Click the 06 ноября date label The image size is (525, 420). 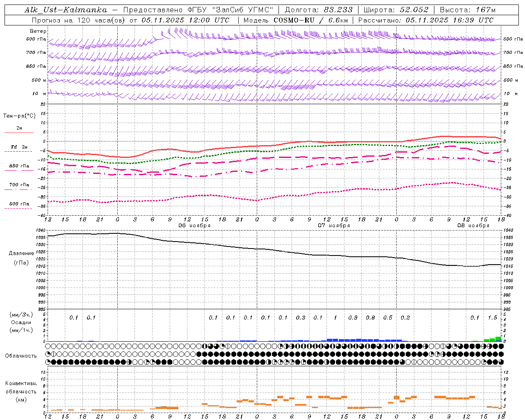(194, 226)
